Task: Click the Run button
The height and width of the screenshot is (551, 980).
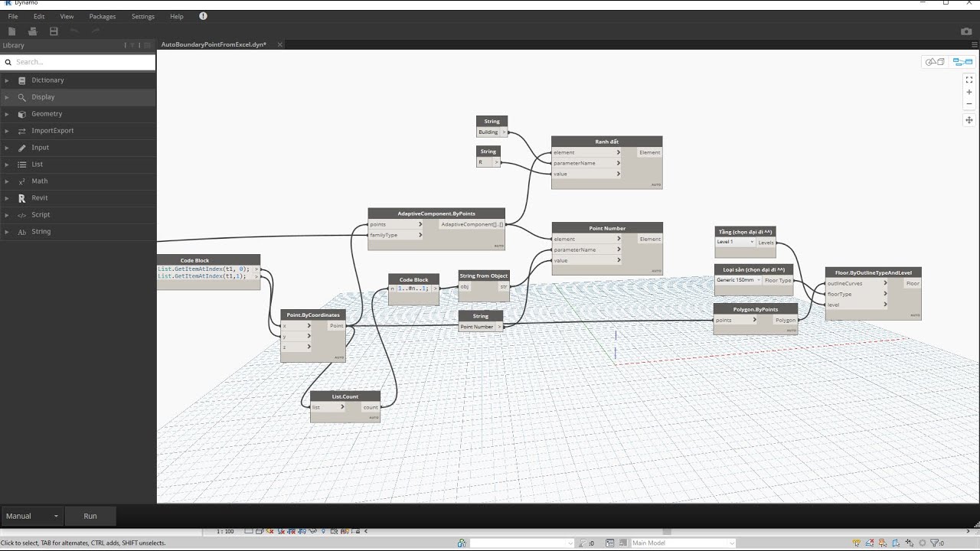Action: pyautogui.click(x=90, y=516)
